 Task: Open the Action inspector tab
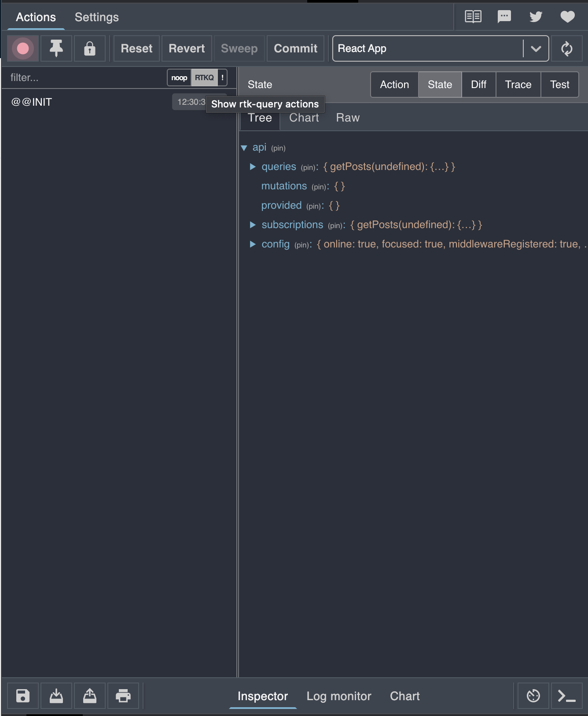point(394,85)
